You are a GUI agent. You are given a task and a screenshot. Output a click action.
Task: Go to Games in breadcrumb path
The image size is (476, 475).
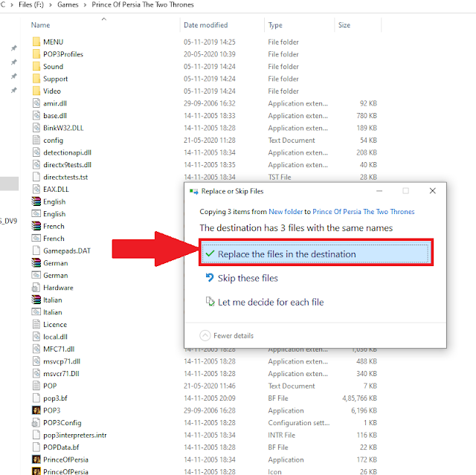pos(68,5)
